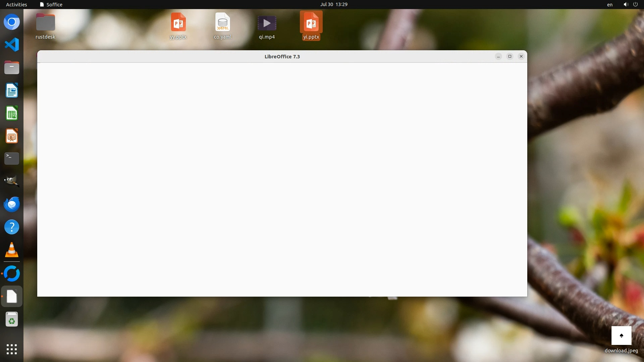Launch Visual Studio Code from dock

click(12, 45)
